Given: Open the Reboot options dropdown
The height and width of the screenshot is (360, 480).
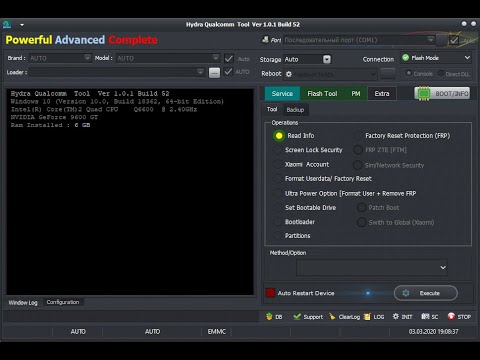Looking at the screenshot, I should pos(331,74).
